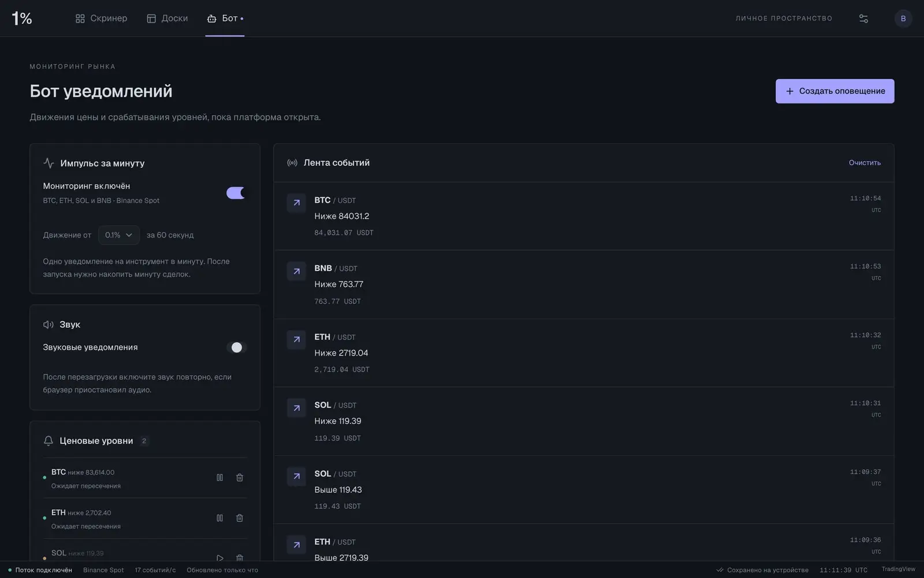The width and height of the screenshot is (924, 578).
Task: Delete the SOL price level alert
Action: 240,558
